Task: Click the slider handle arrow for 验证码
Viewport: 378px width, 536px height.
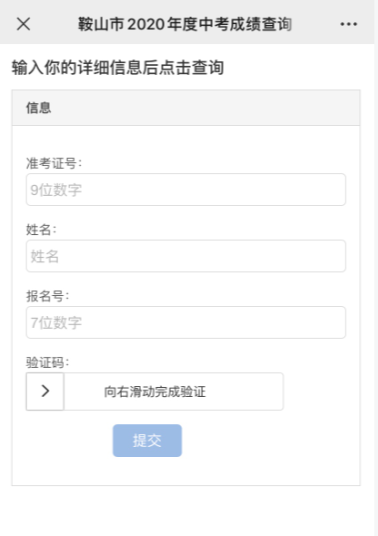Action: pyautogui.click(x=45, y=391)
